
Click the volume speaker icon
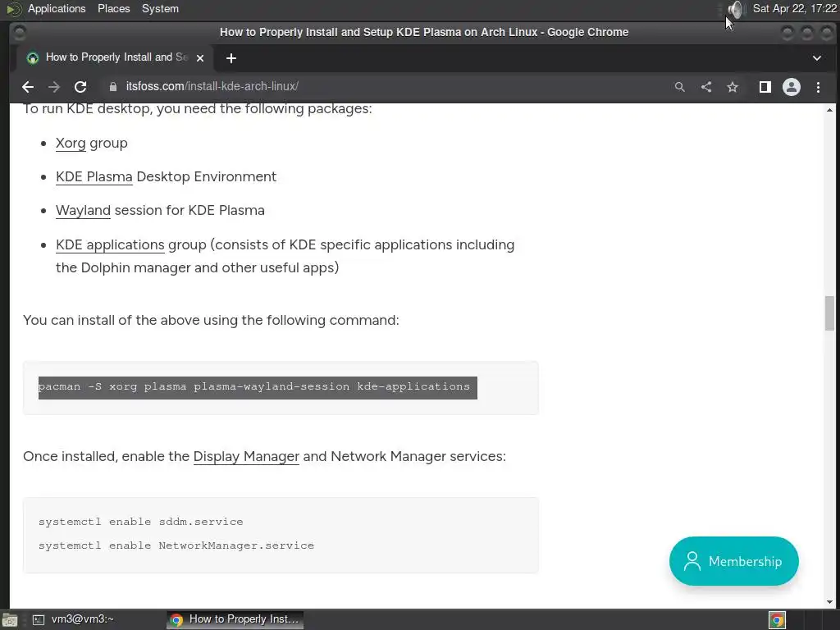point(737,9)
